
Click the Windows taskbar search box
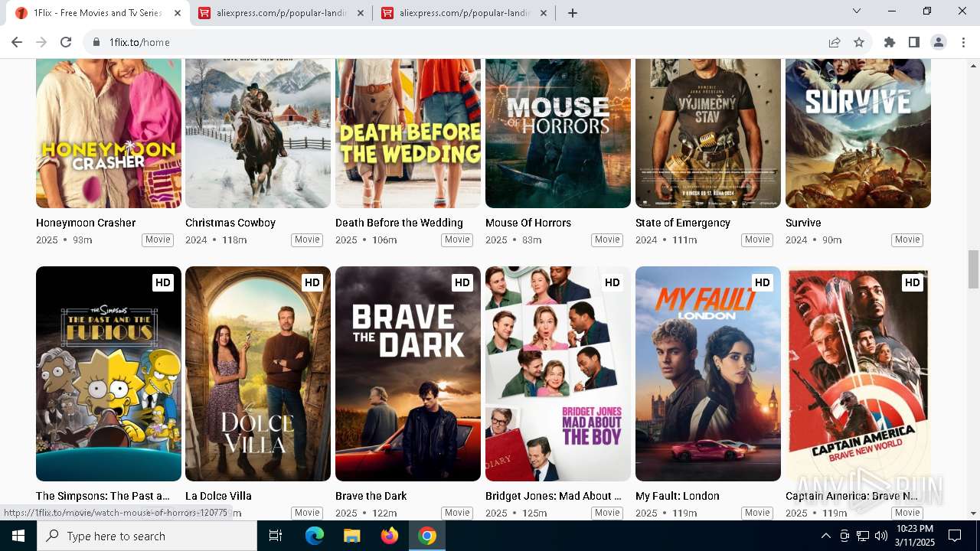pos(147,536)
